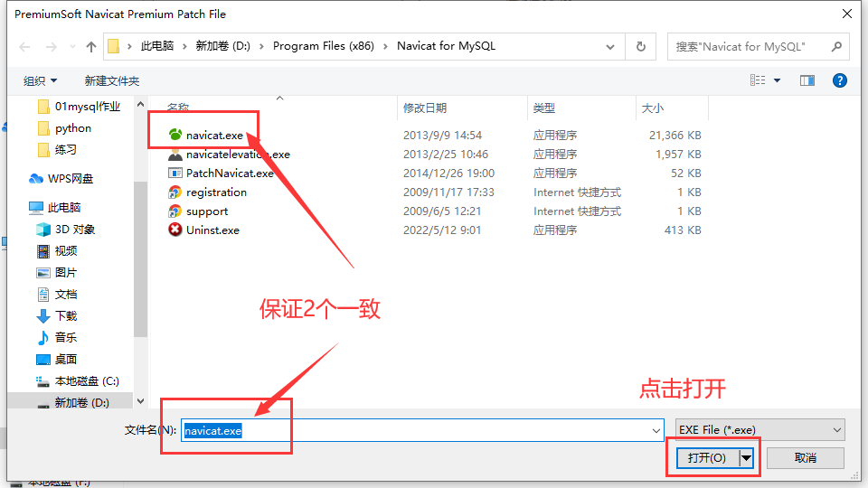Select 新加卷 (D:) in navigation pane
This screenshot has height=488, width=868.
coord(81,403)
